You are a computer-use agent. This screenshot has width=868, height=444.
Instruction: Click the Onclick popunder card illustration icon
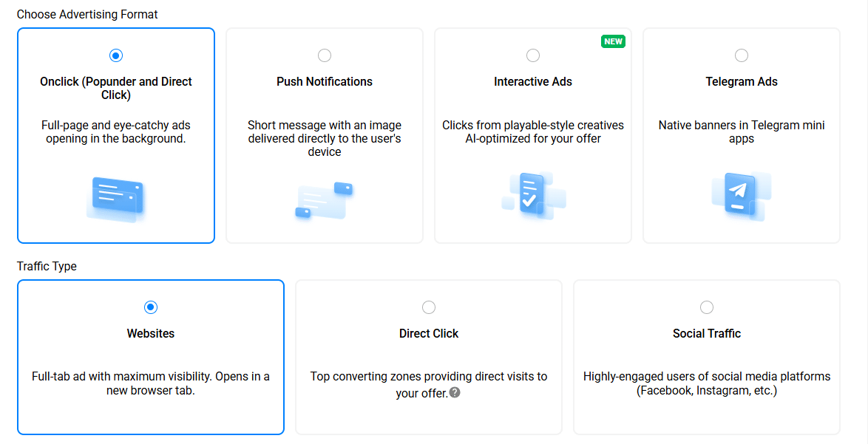click(116, 198)
